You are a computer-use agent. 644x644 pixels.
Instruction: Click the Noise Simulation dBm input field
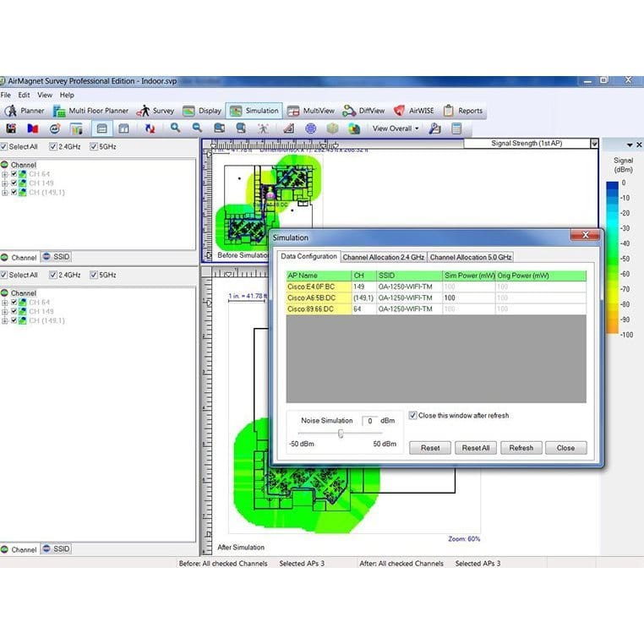369,421
